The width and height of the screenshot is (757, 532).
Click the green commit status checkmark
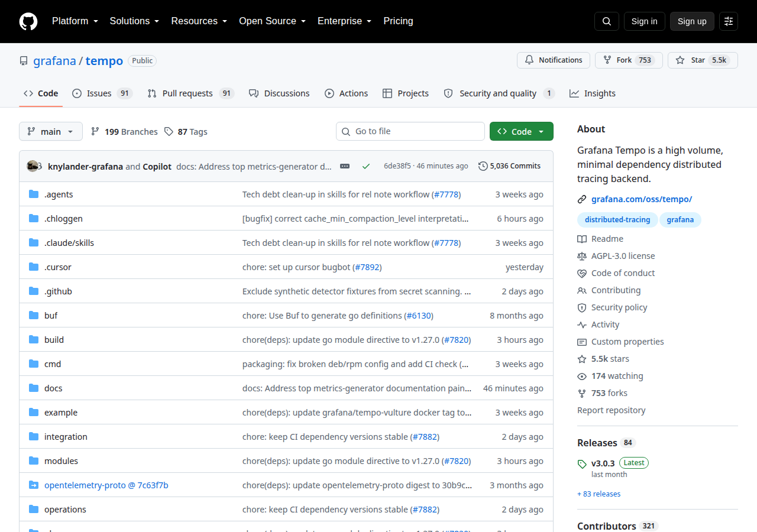click(x=366, y=166)
